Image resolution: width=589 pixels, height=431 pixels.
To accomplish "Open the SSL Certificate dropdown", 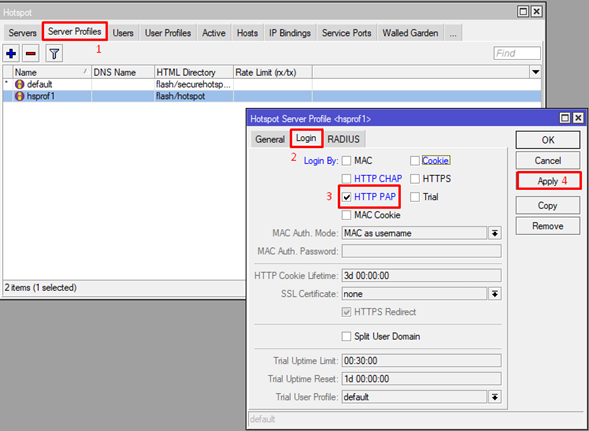I will point(495,294).
